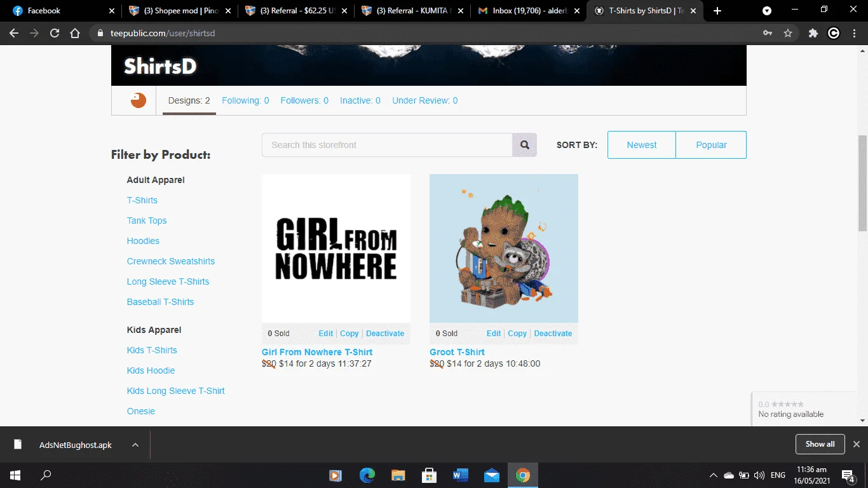Expand options for AdsNetBughost.apk download
This screenshot has width=868, height=488.
coord(135,445)
